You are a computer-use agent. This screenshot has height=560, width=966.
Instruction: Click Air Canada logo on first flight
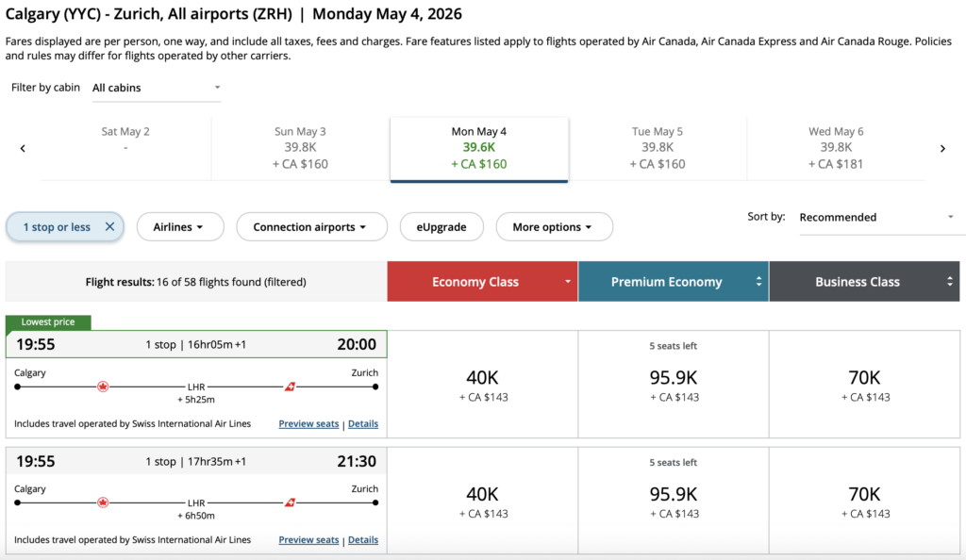[103, 387]
